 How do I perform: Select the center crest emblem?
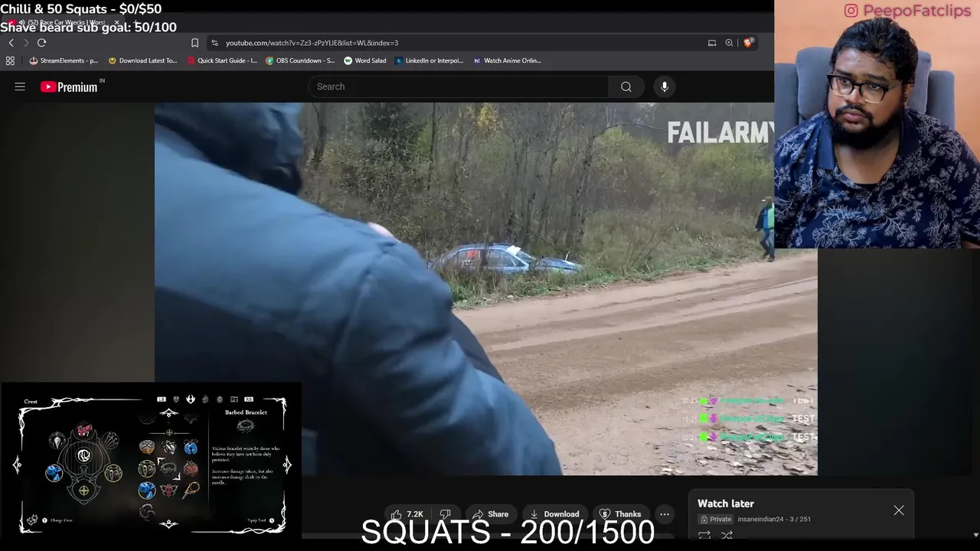[x=83, y=455]
